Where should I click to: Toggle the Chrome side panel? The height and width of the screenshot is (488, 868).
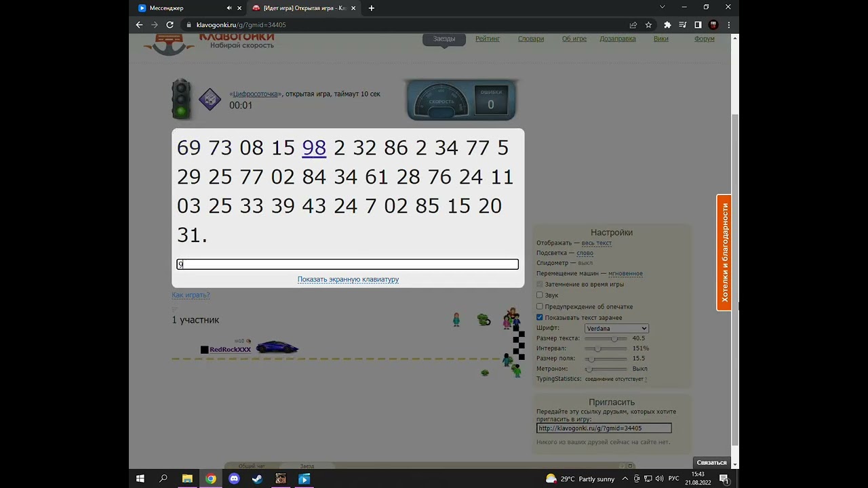click(698, 24)
